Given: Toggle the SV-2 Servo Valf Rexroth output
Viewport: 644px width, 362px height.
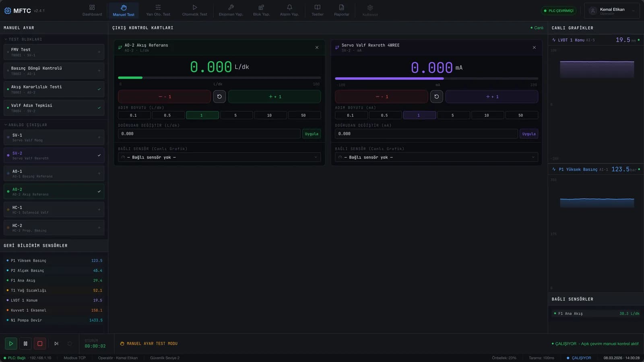Looking at the screenshot, I should (x=54, y=155).
